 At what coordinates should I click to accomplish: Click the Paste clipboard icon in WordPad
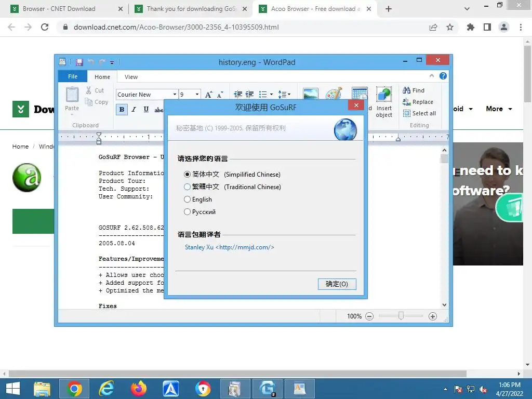point(72,95)
